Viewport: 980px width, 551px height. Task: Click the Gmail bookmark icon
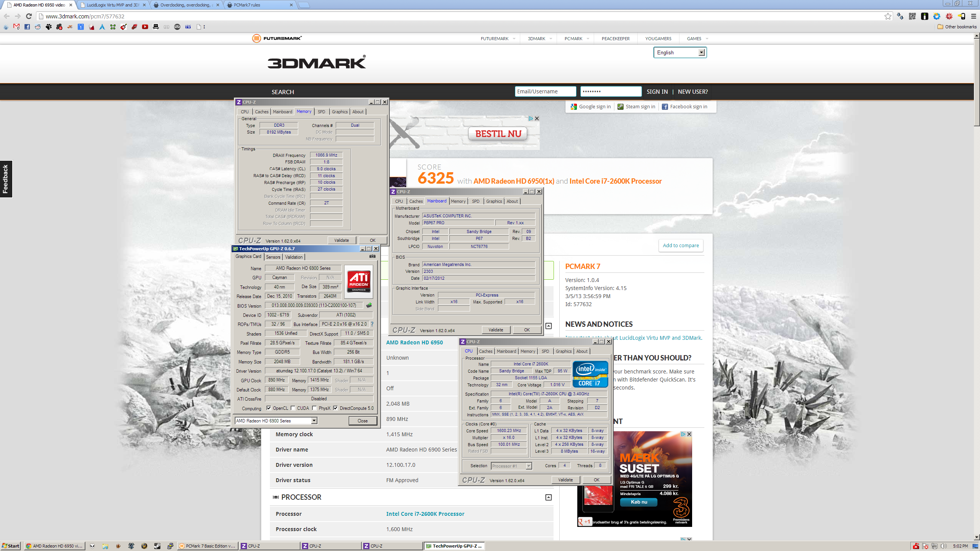[16, 27]
